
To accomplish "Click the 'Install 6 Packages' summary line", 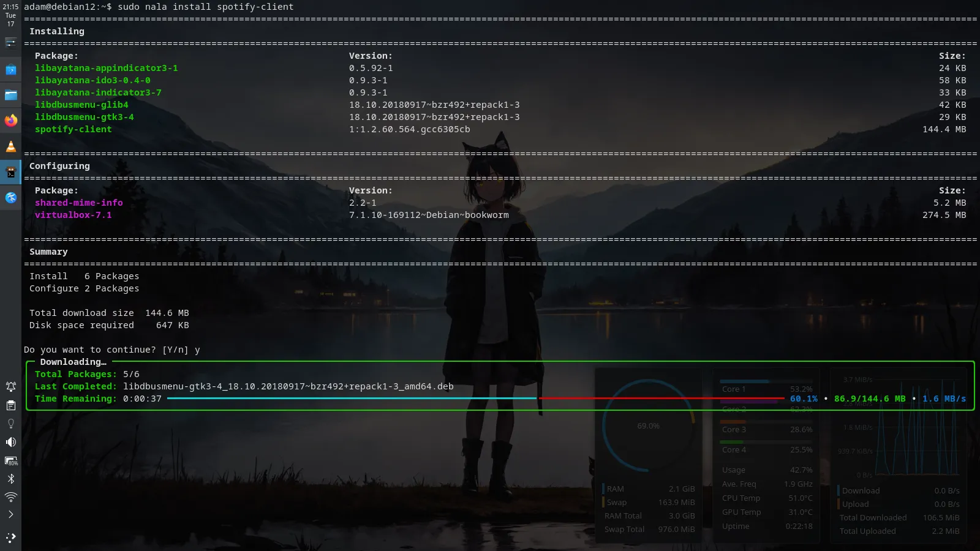I will (85, 276).
